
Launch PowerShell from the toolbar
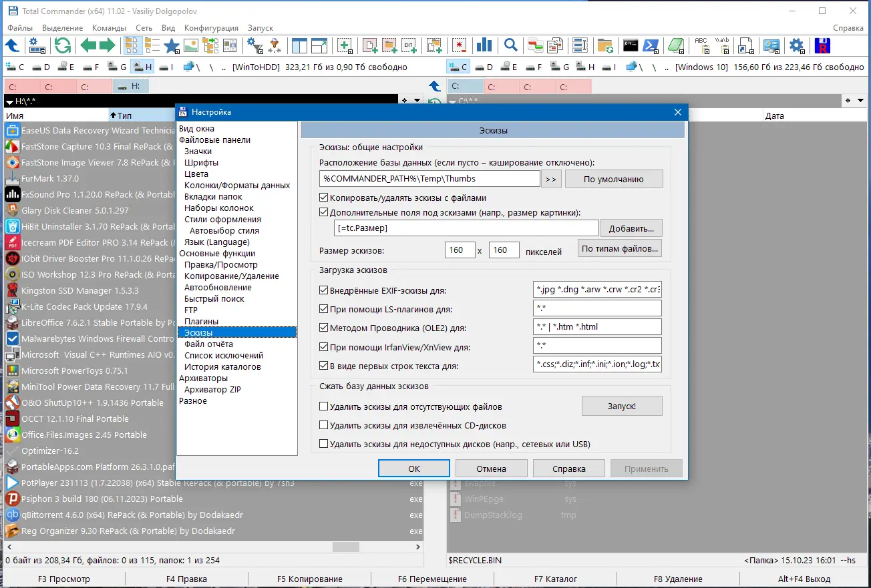tap(650, 45)
